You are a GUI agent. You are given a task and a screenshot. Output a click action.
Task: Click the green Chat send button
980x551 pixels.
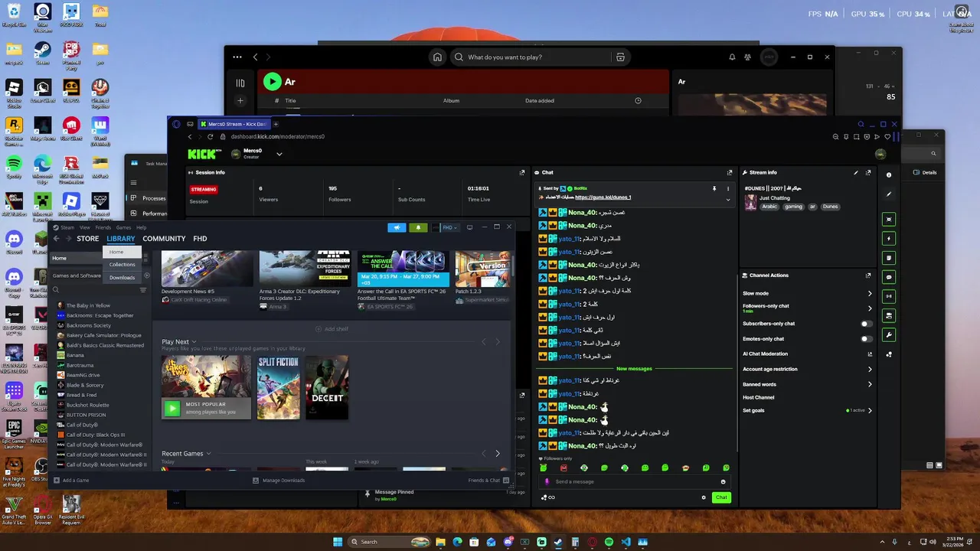click(721, 497)
